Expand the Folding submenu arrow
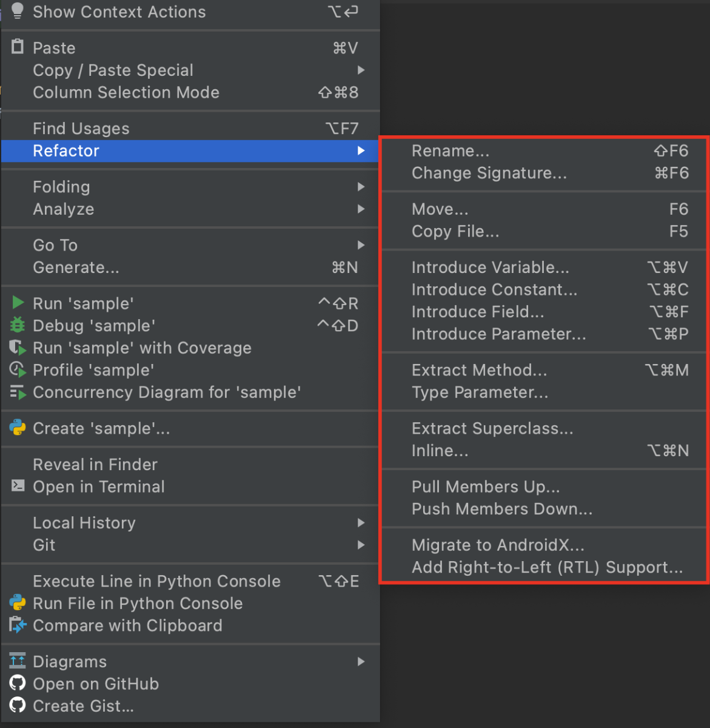Screen dimensions: 710x728 (361, 186)
